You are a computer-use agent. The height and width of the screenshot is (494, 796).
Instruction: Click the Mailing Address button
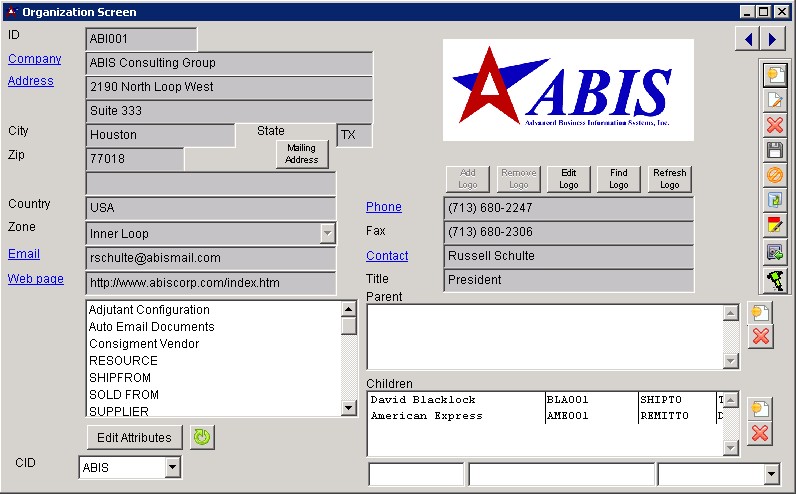tap(301, 154)
